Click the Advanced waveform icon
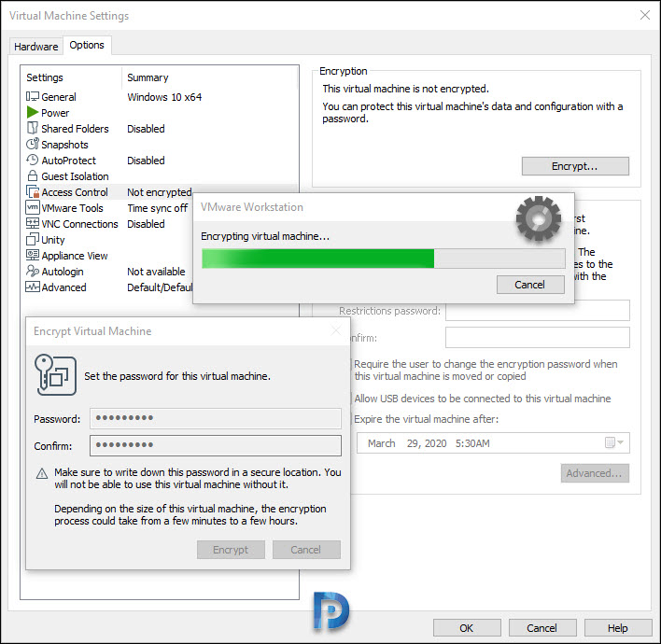Viewport: 661px width, 644px height. [33, 287]
